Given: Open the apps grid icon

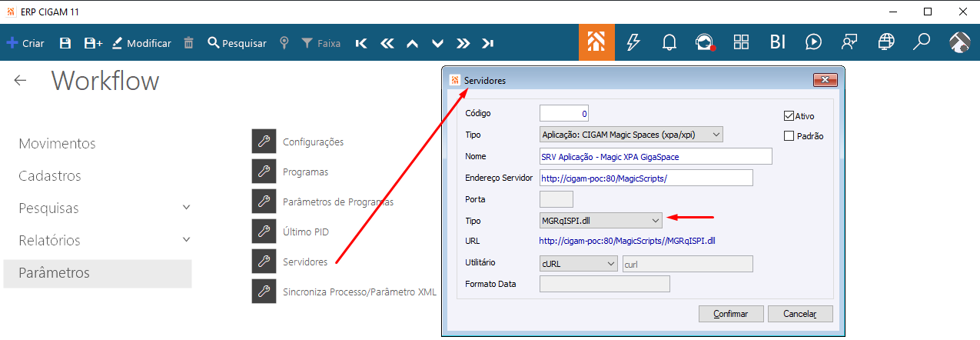Looking at the screenshot, I should click(741, 42).
